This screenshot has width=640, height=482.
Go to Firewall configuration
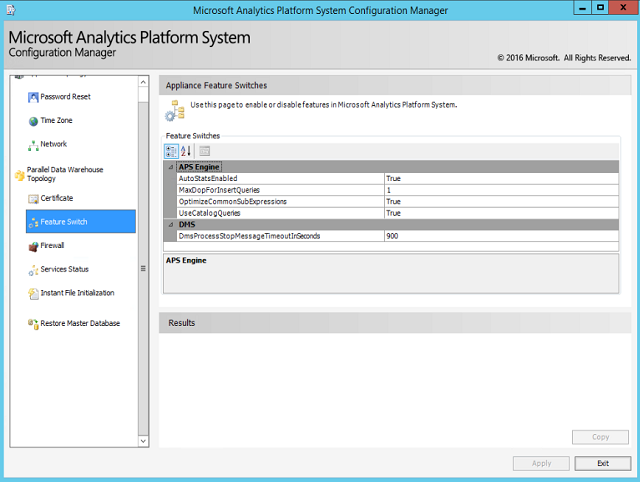coord(52,245)
